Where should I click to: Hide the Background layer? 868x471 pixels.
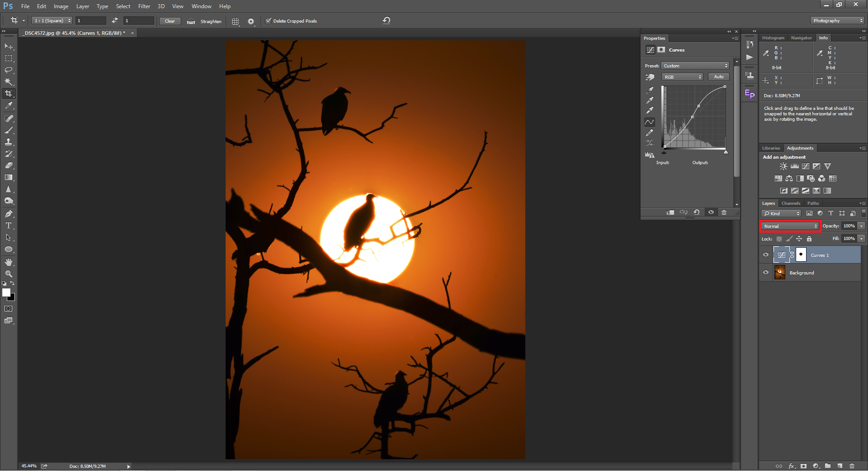coord(766,272)
